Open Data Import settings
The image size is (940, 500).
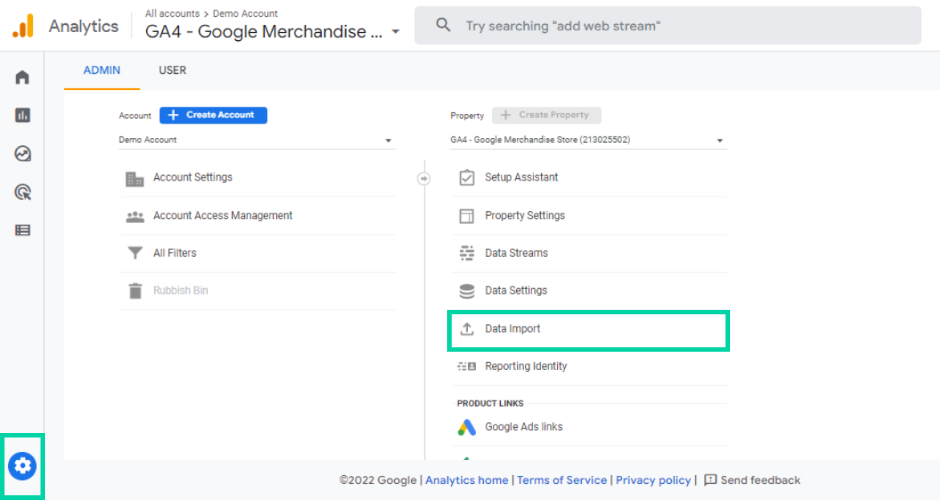(512, 329)
